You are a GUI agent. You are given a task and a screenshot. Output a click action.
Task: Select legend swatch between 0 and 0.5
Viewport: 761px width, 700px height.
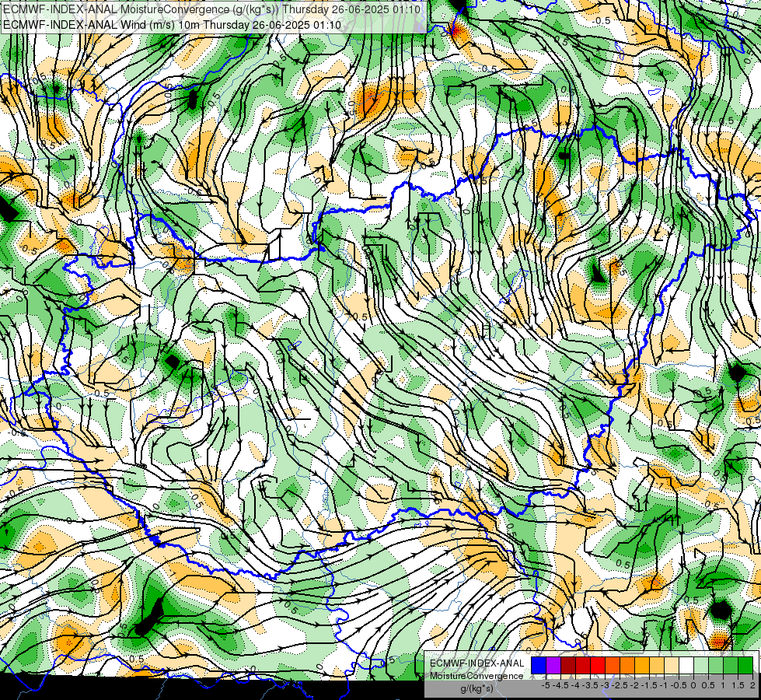click(x=701, y=666)
